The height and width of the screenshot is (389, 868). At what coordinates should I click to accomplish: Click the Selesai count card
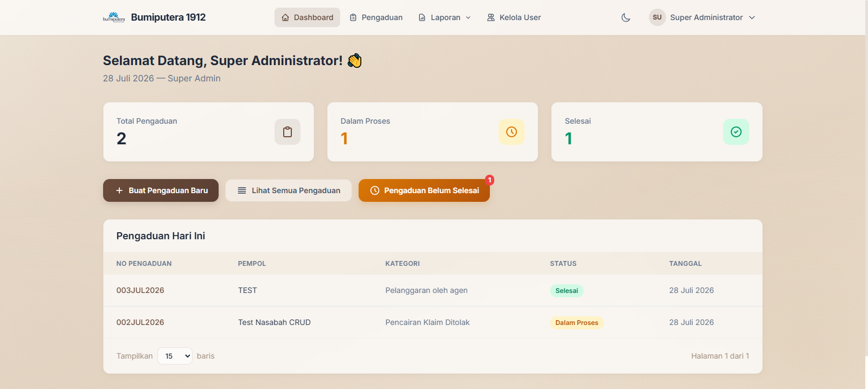[x=657, y=132]
